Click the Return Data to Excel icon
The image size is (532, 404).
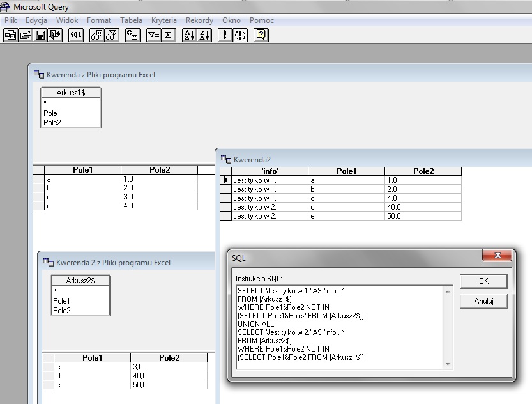click(55, 35)
